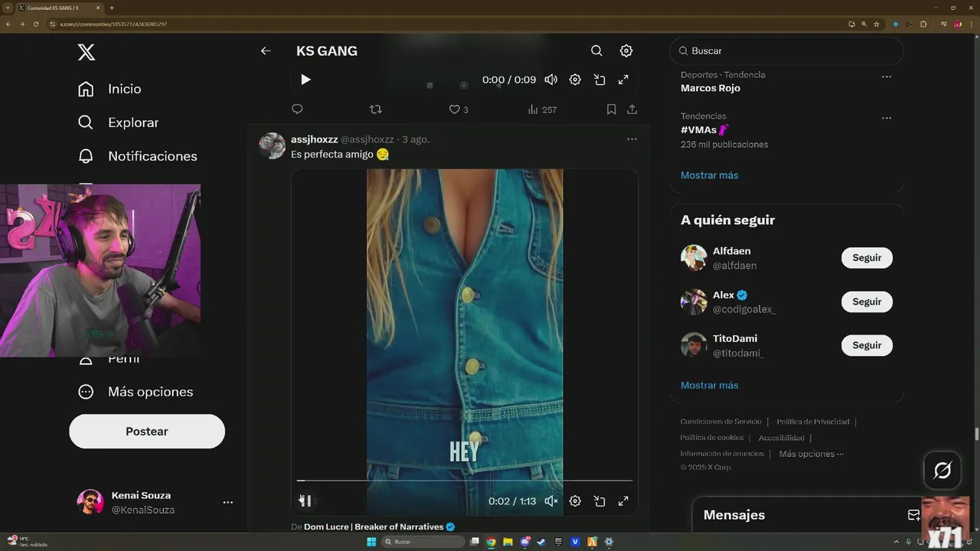Open the #VMAs trend
This screenshot has width=980, height=551.
pos(704,129)
